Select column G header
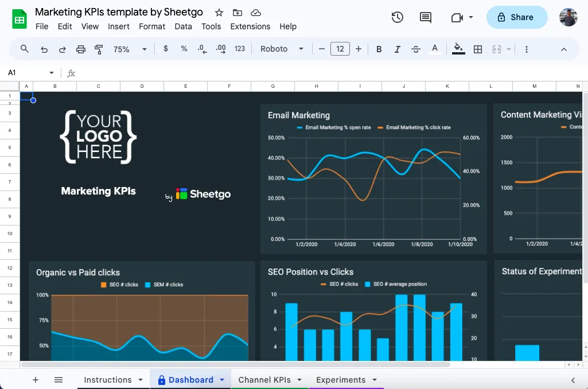The image size is (588, 389). (272, 86)
